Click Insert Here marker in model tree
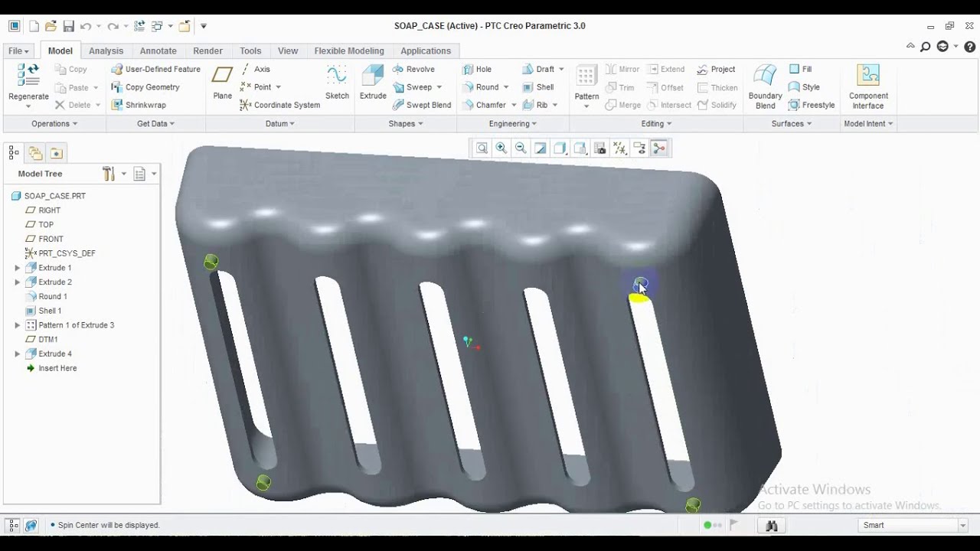This screenshot has width=980, height=551. pos(51,368)
